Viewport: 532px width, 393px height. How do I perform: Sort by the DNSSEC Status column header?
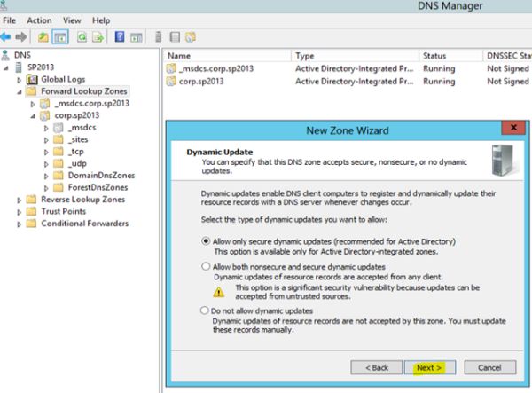tap(507, 56)
